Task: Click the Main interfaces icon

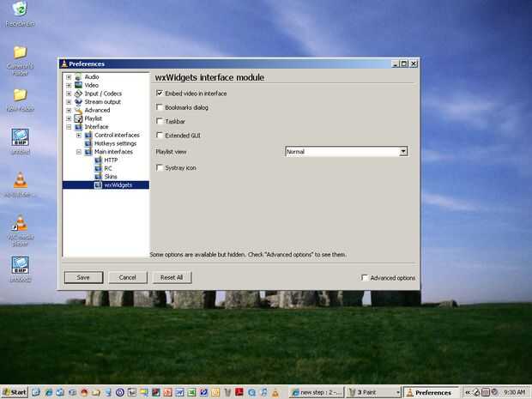Action: click(x=88, y=152)
